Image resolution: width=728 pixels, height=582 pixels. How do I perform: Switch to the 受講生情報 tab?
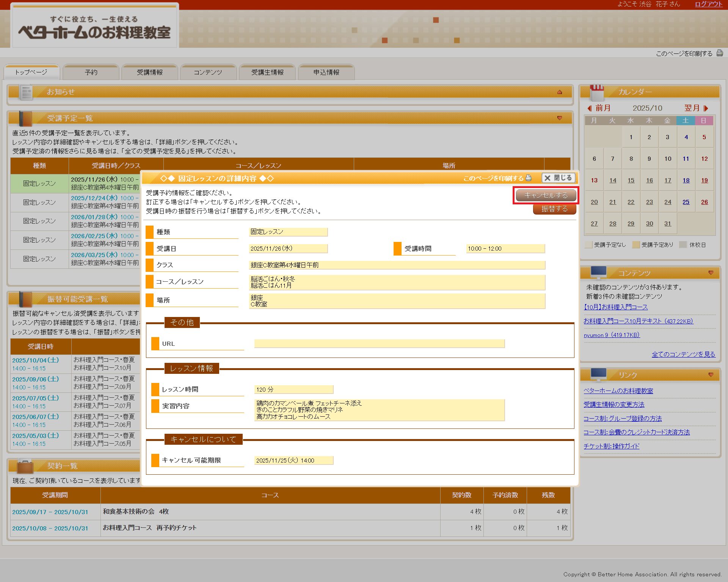[267, 72]
